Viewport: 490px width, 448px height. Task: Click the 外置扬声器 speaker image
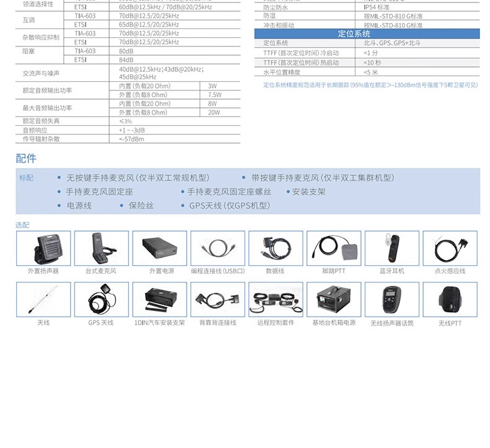point(43,248)
